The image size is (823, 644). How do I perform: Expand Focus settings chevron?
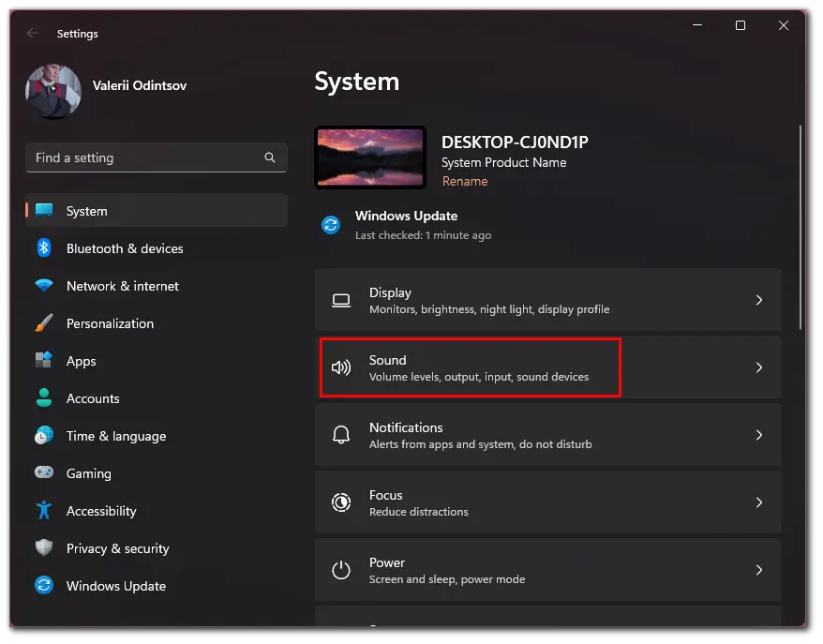click(x=759, y=502)
